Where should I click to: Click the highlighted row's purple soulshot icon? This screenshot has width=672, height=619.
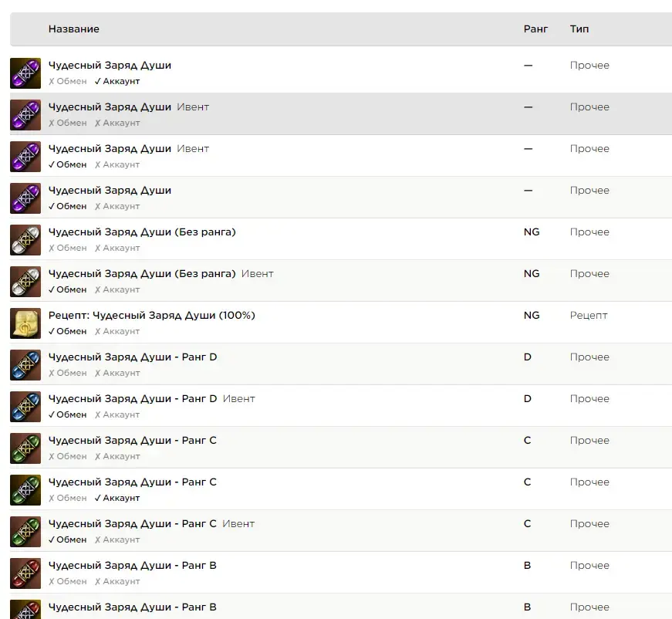coord(25,115)
